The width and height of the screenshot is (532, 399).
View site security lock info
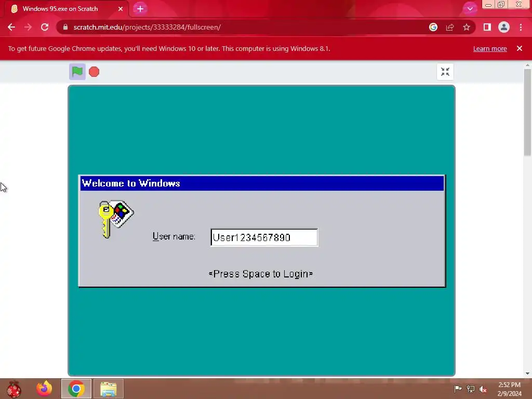click(65, 27)
